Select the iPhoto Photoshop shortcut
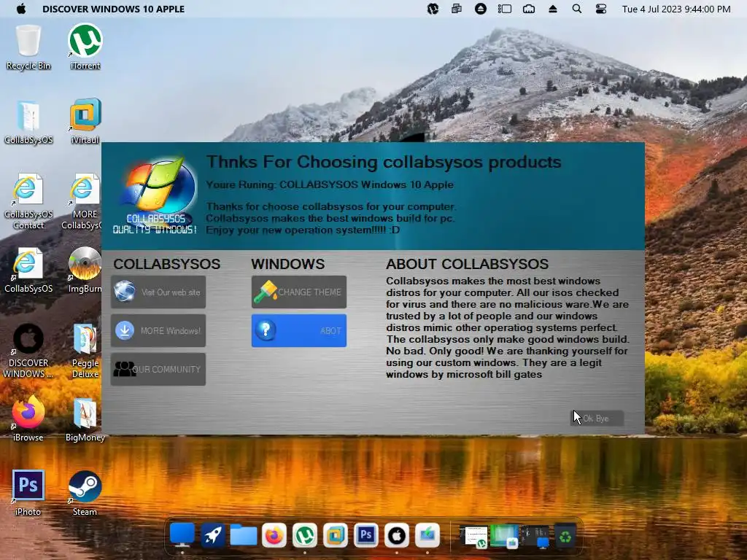This screenshot has width=747, height=560. tap(28, 494)
